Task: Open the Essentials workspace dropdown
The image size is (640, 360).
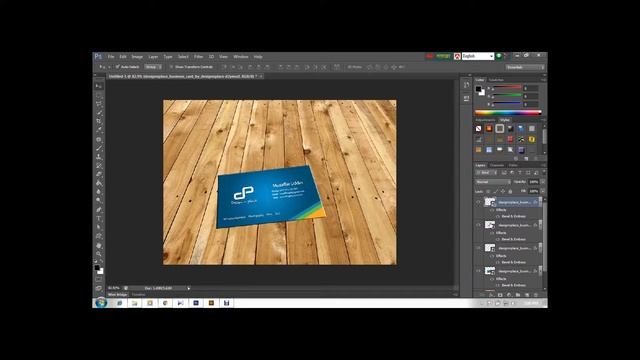Action: click(x=525, y=67)
